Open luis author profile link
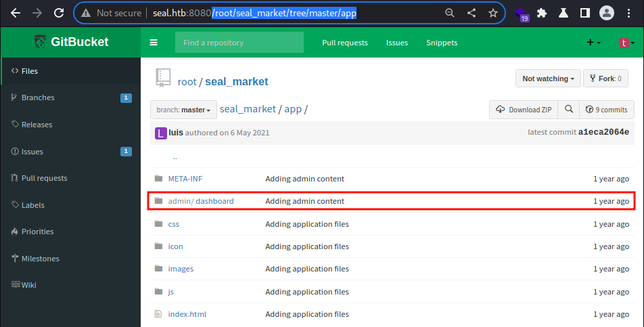644x327 pixels. [176, 133]
